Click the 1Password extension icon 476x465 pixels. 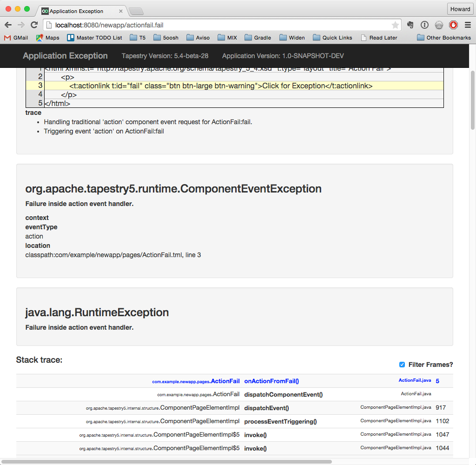[x=424, y=25]
